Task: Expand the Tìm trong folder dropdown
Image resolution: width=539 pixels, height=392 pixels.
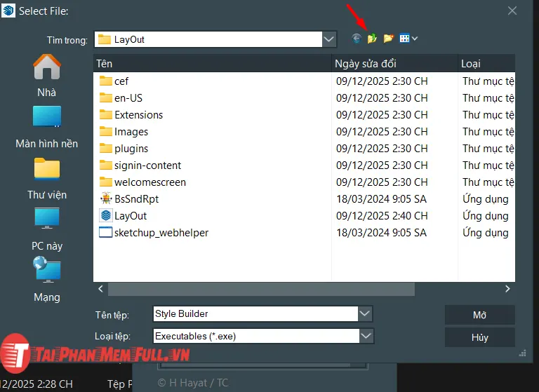Action: [329, 39]
